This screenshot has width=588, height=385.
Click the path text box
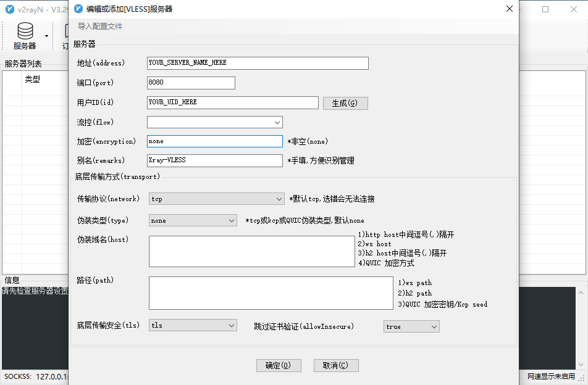pyautogui.click(x=271, y=293)
